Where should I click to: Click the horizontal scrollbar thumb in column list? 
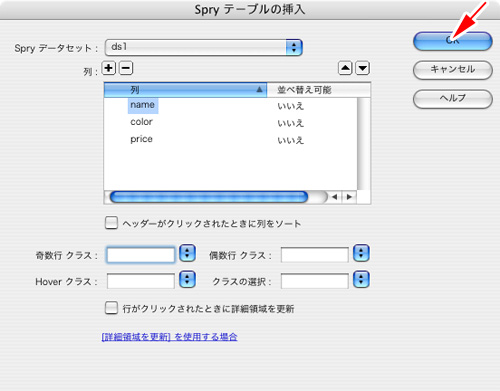click(209, 197)
